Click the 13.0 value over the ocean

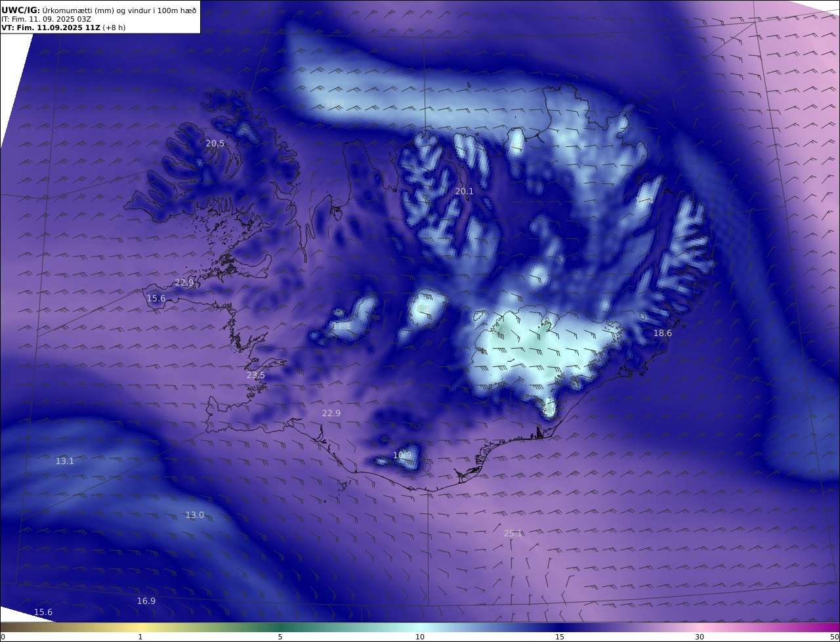tap(195, 515)
